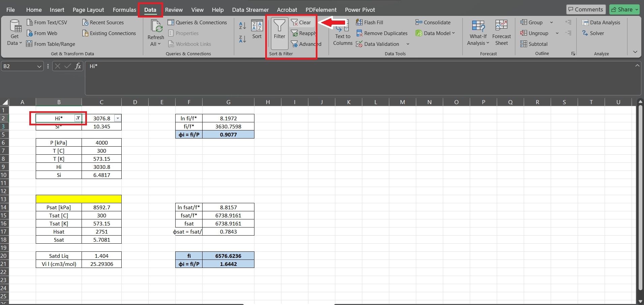Switch to the Home tab
644x305 pixels.
(x=34, y=10)
